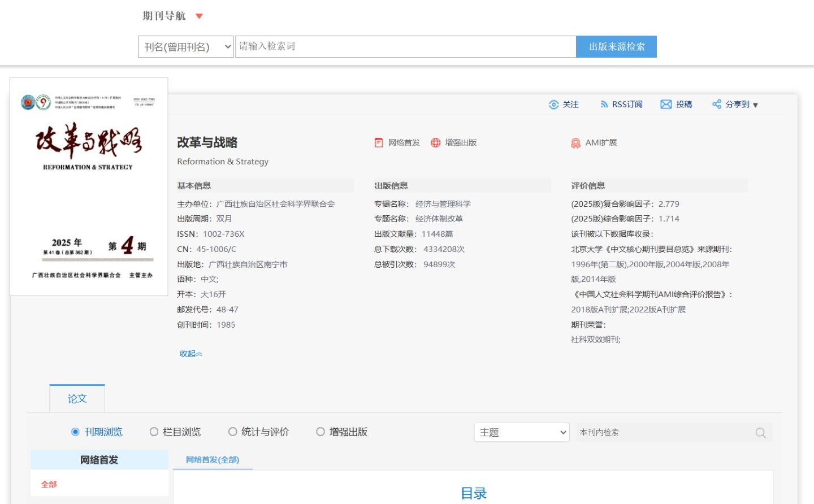Image resolution: width=814 pixels, height=504 pixels.
Task: Click the 增强出版 globe icon
Action: [x=435, y=143]
